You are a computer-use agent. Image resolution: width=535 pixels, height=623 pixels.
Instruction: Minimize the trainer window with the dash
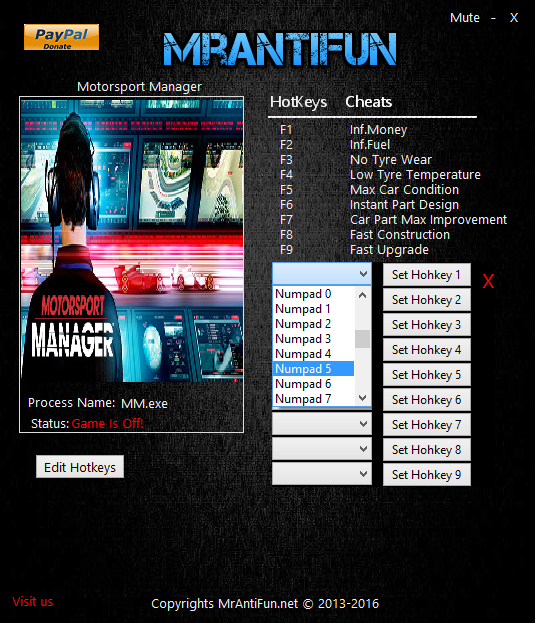(493, 18)
